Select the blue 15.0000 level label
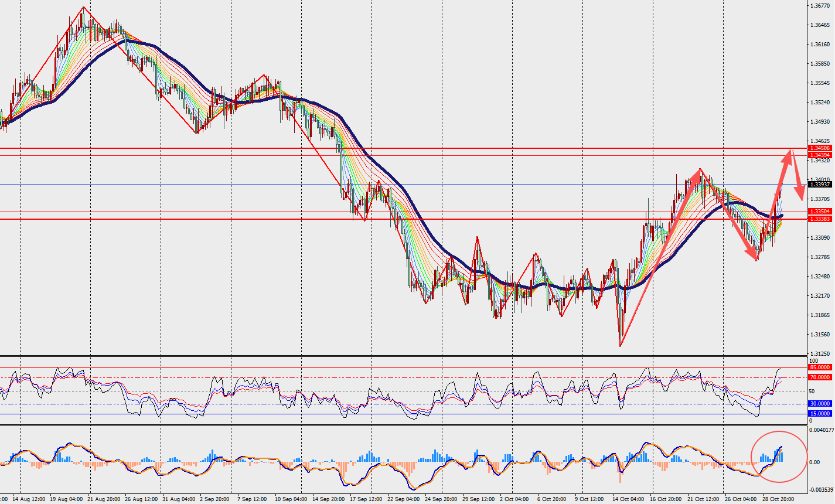Image resolution: width=835 pixels, height=504 pixels. tap(820, 414)
